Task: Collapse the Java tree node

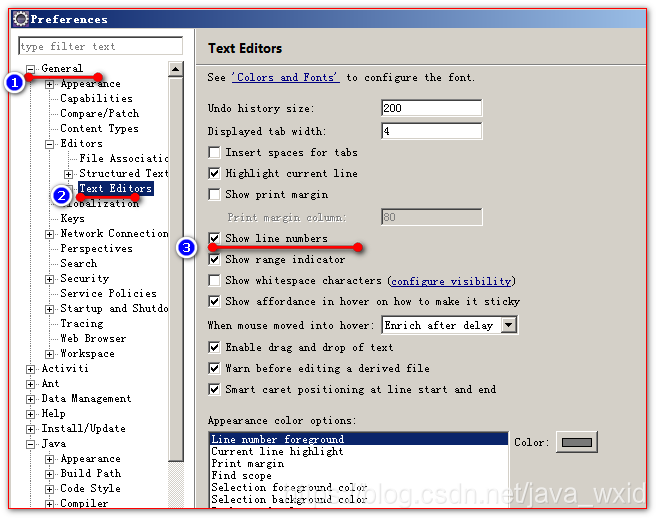Action: [31, 444]
